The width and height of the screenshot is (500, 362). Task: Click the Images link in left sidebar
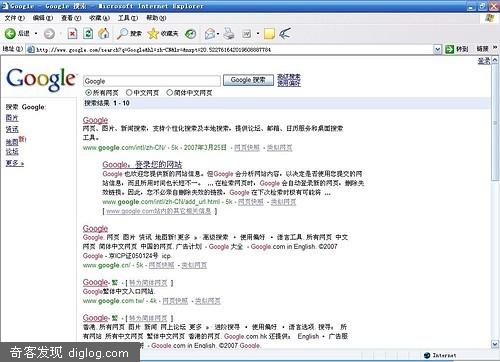(12, 118)
